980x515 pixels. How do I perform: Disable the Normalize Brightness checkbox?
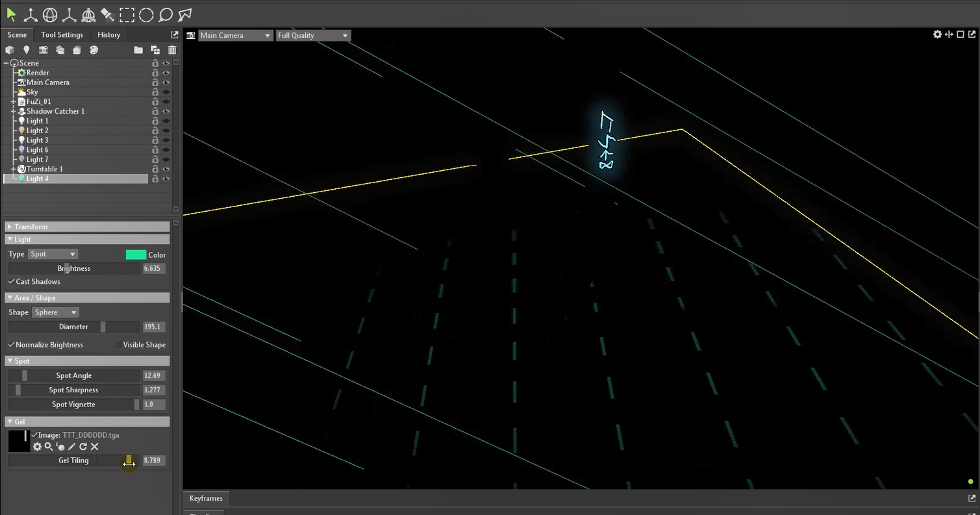tap(12, 345)
